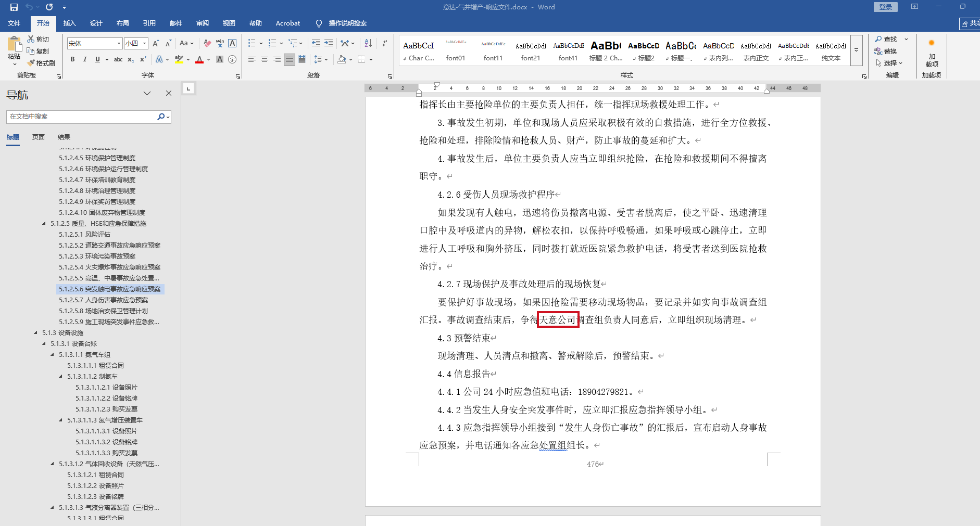The height and width of the screenshot is (526, 980).
Task: Switch to the 布局 ribbon tab
Action: [x=122, y=23]
